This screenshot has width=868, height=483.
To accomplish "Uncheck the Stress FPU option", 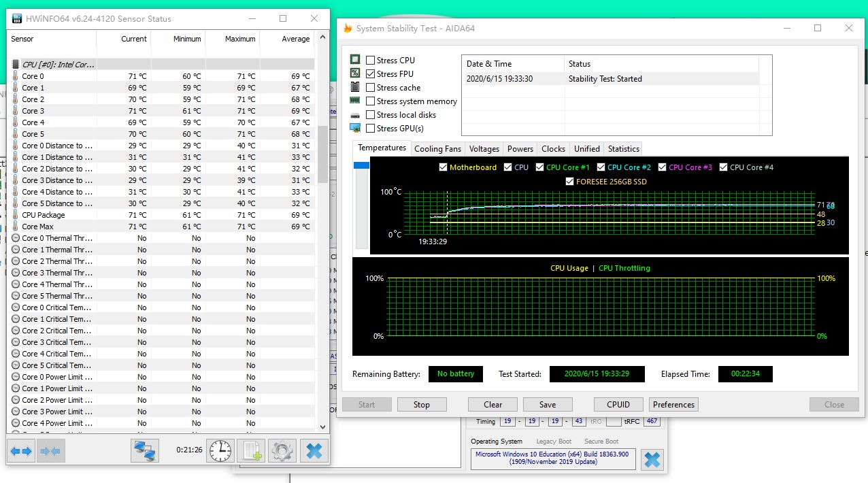I will pos(371,74).
